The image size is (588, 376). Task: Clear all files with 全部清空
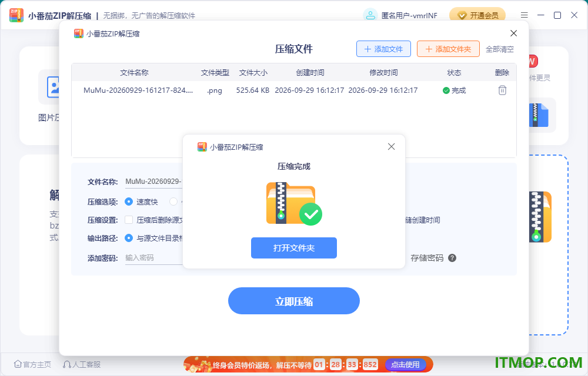tap(499, 49)
